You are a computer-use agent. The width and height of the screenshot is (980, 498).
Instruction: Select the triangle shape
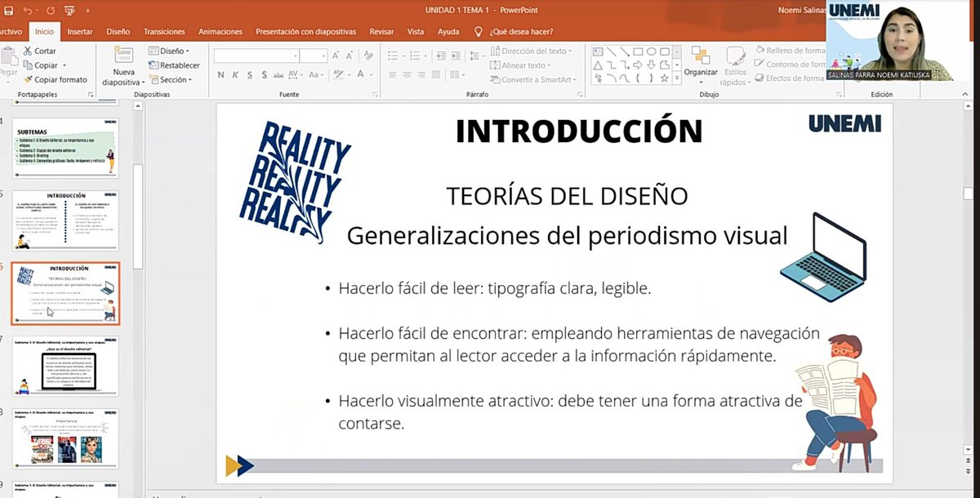coord(598,64)
